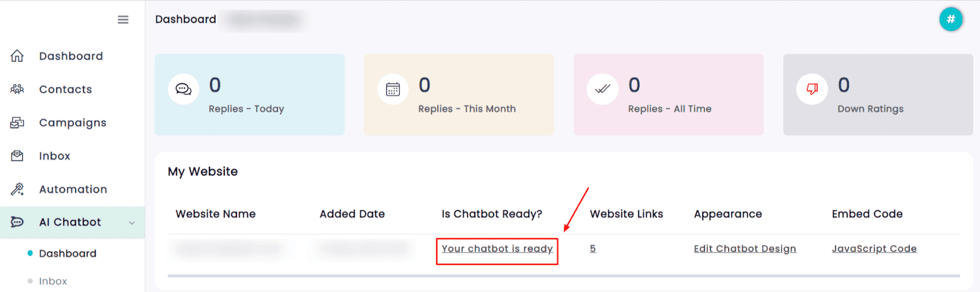Click the Inbox mail icon
This screenshot has width=980, height=292.
(x=17, y=156)
